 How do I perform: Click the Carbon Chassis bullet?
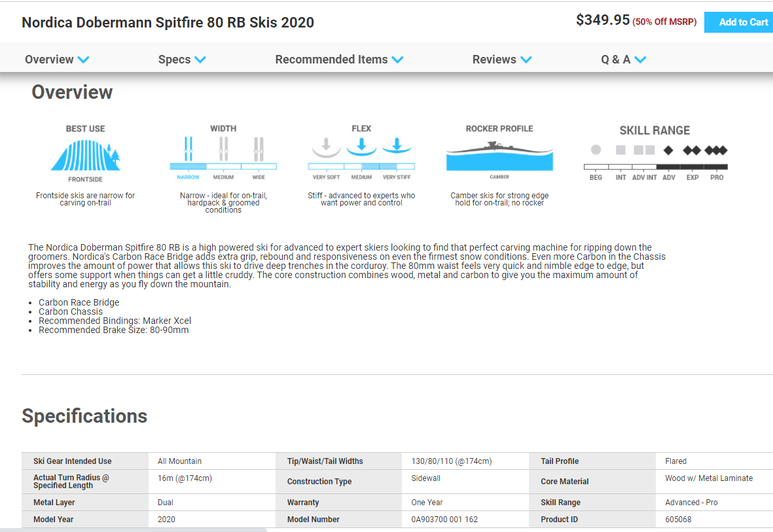[x=71, y=311]
